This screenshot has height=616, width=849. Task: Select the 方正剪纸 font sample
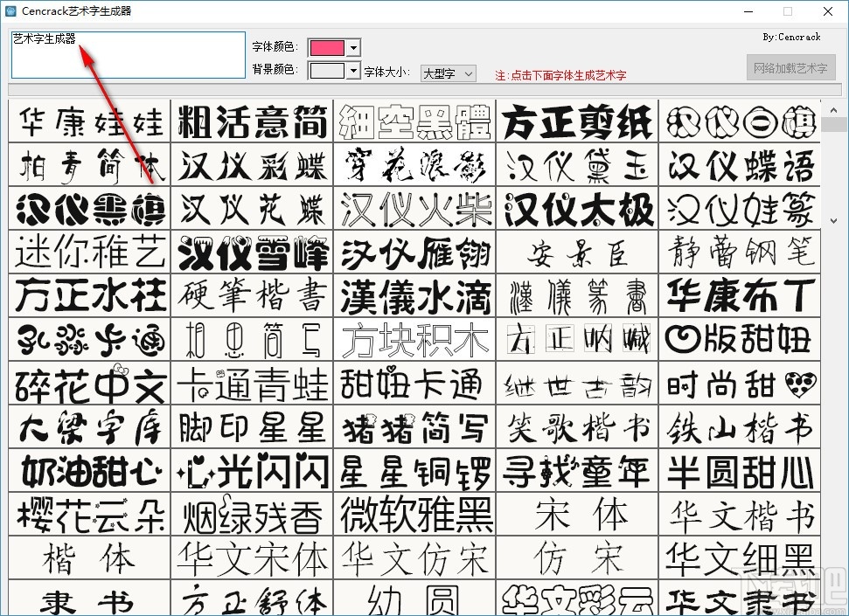(577, 123)
